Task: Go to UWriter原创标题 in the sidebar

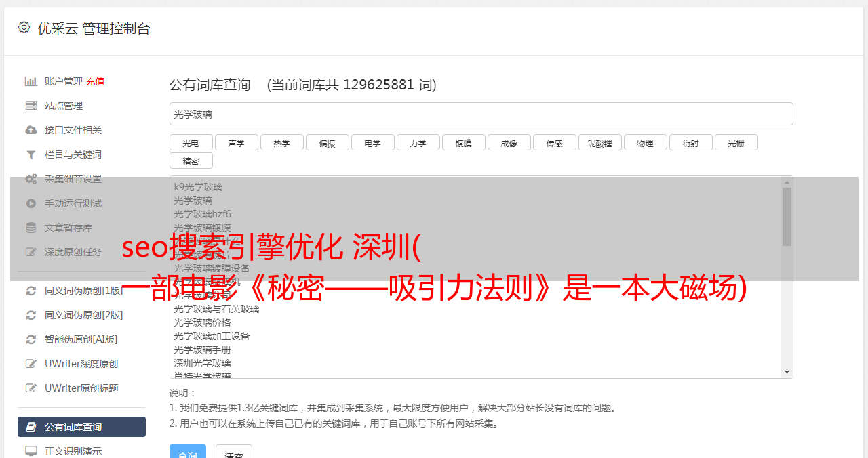Action: (x=81, y=388)
